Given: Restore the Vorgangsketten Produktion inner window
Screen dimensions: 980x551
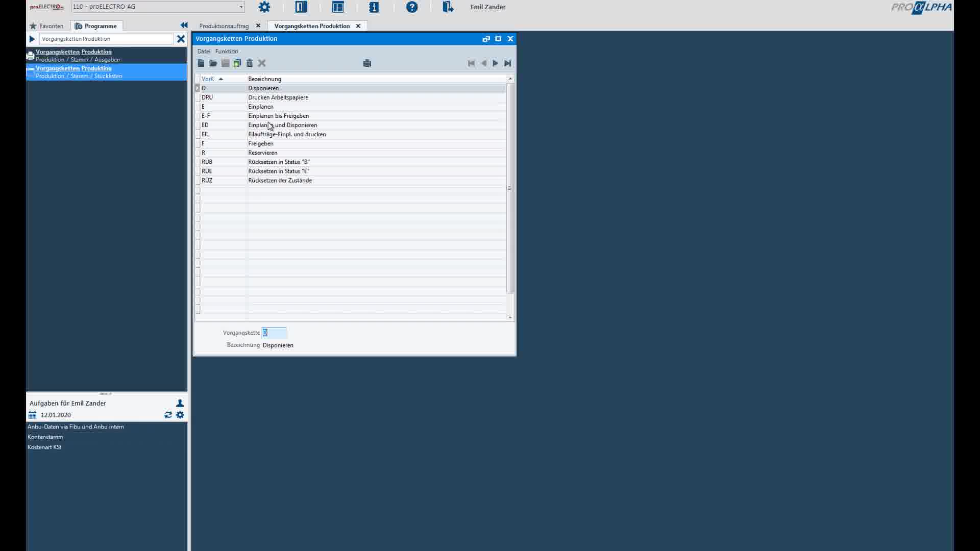Looking at the screenshot, I should 486,39.
